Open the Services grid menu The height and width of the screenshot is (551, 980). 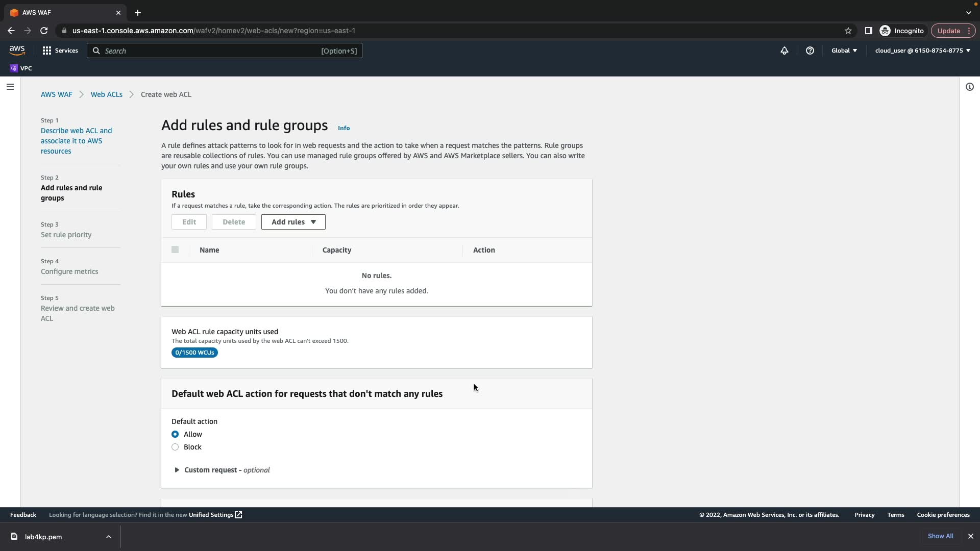[60, 51]
